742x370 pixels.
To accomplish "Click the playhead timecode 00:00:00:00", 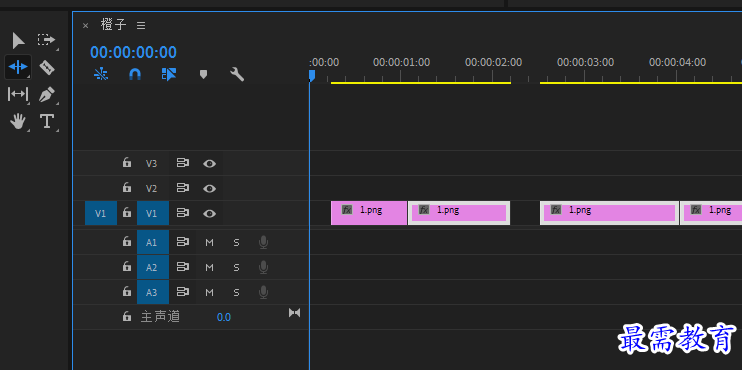I will point(133,52).
